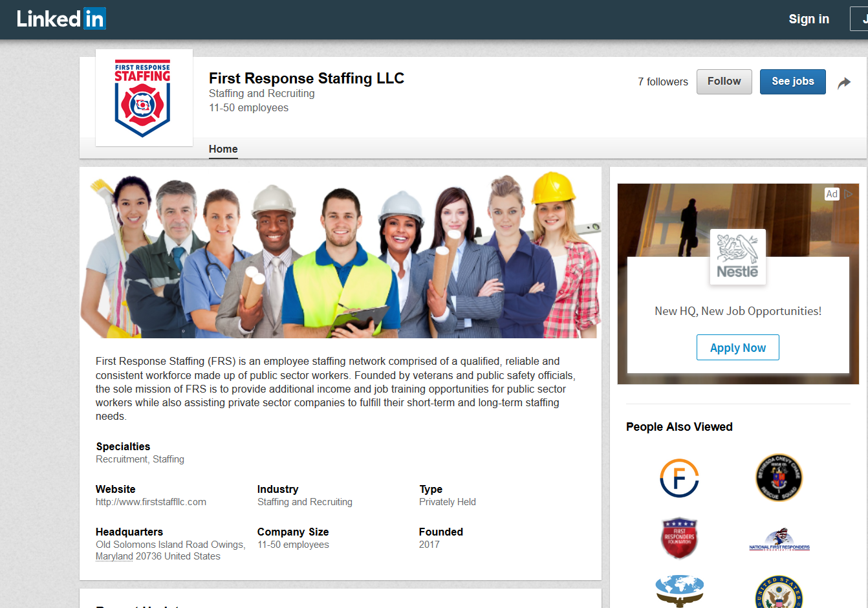The height and width of the screenshot is (608, 868).
Task: Click the company name First Response Staffing LLC
Action: tap(307, 78)
